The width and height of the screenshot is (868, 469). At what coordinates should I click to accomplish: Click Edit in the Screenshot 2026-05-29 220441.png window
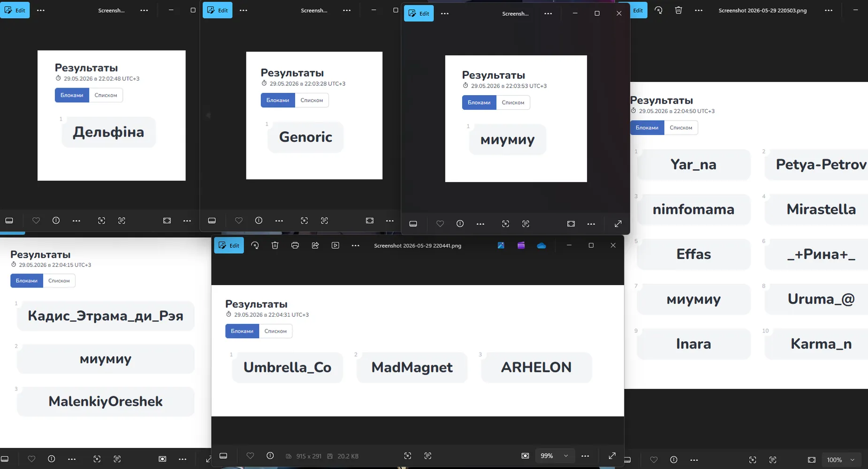click(229, 245)
